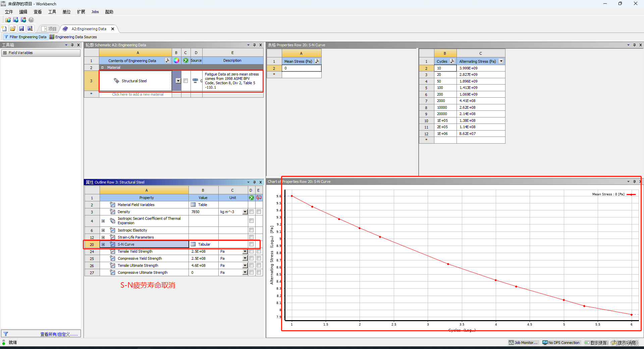Click pushpin icon of Chart panel
The height and width of the screenshot is (349, 644).
pyautogui.click(x=634, y=182)
